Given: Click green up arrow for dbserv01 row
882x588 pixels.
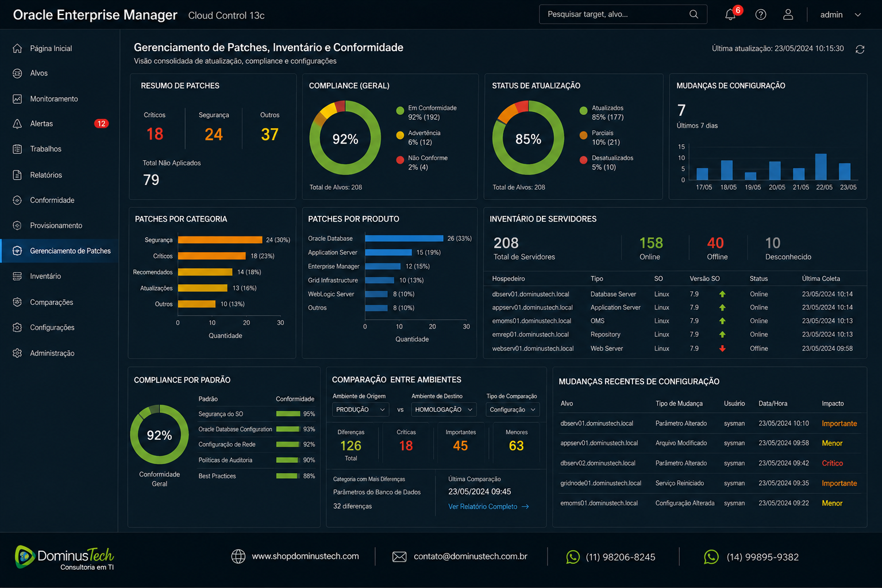Looking at the screenshot, I should [722, 294].
